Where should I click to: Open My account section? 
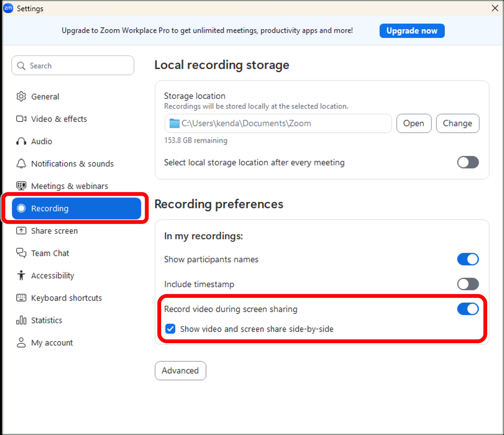[52, 343]
